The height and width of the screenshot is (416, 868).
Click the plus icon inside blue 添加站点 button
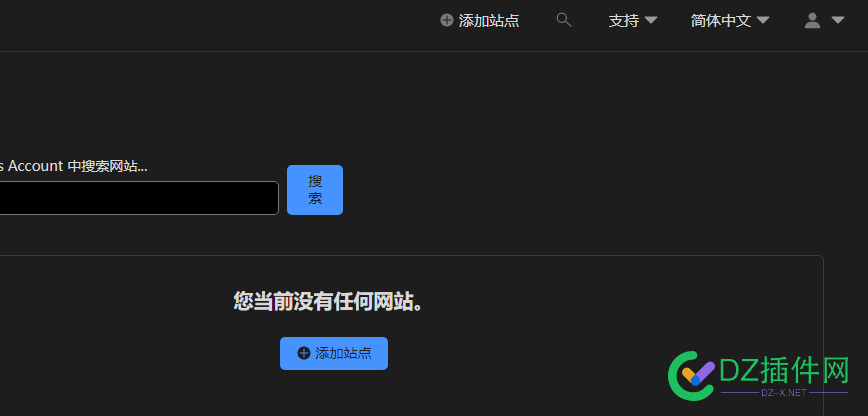(x=304, y=353)
